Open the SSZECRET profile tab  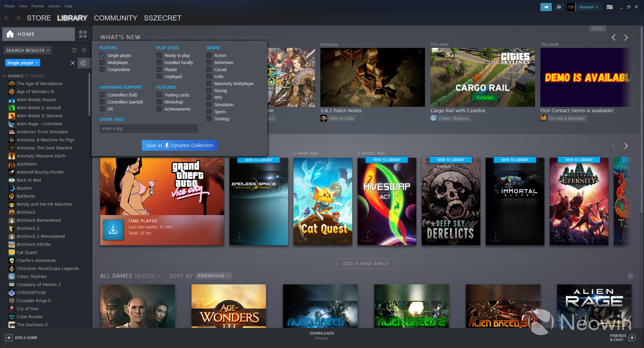pyautogui.click(x=163, y=18)
